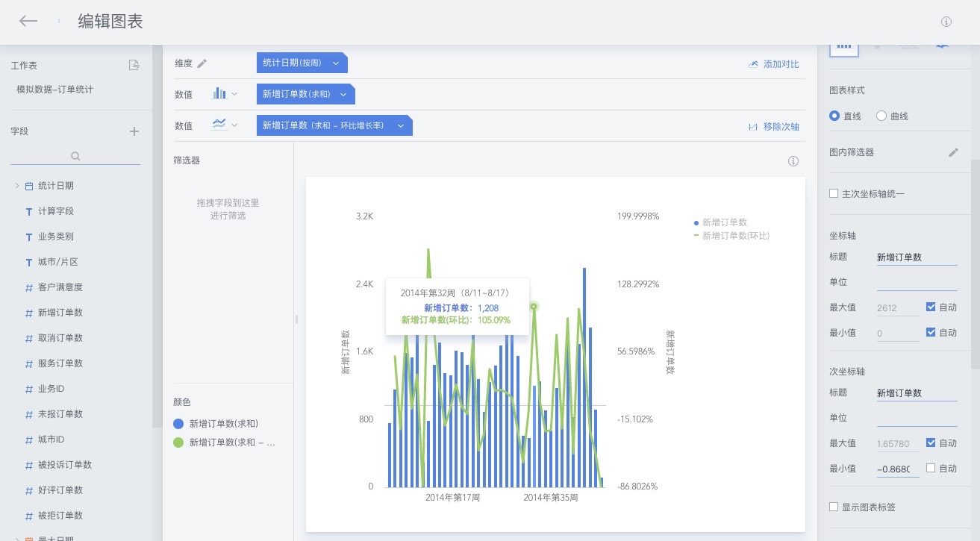Click the secondary axis 单位 input field
The width and height of the screenshot is (980, 541).
tap(917, 418)
